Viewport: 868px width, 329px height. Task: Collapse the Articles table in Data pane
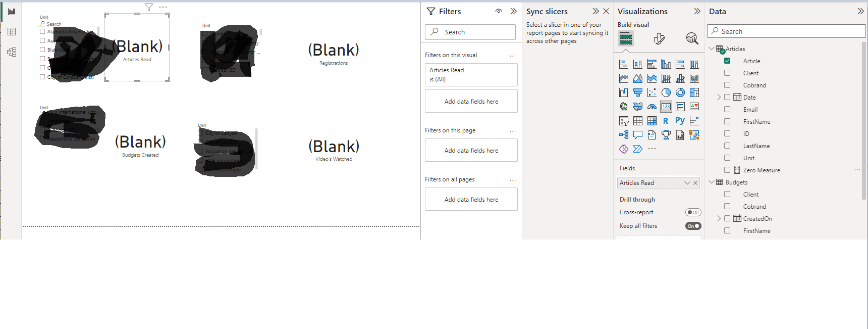pyautogui.click(x=712, y=49)
